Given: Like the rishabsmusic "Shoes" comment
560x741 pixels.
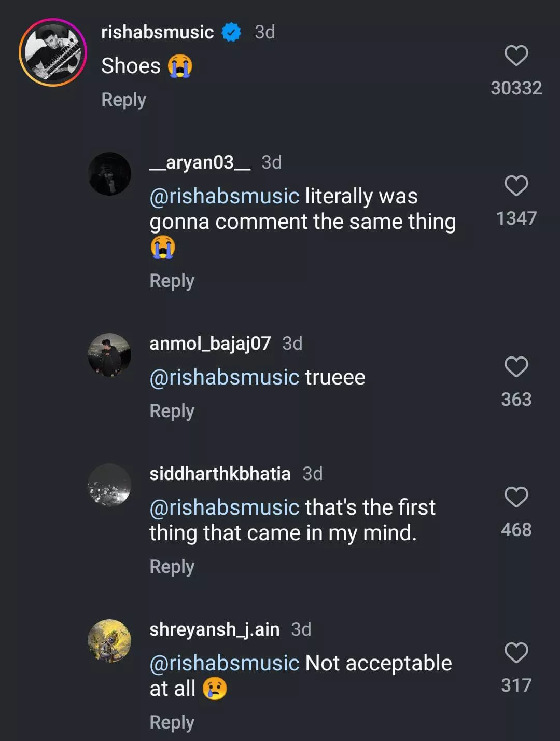Looking at the screenshot, I should [x=516, y=56].
